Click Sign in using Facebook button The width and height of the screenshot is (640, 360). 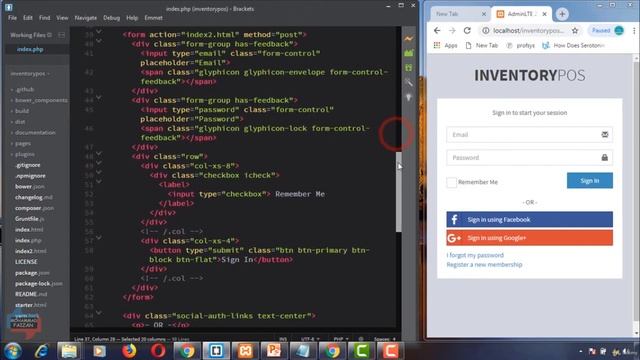point(529,219)
